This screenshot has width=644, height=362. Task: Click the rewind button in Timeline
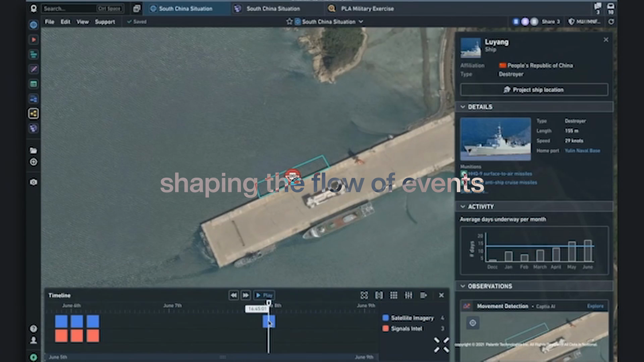click(x=234, y=295)
